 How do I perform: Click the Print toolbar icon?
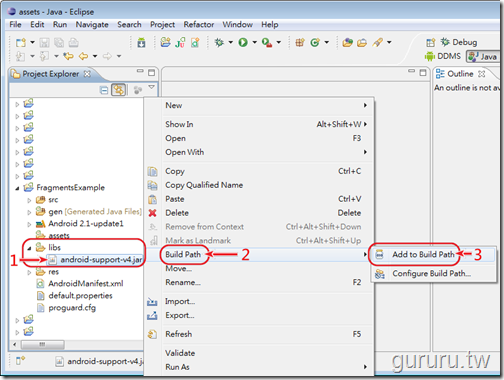pos(74,43)
